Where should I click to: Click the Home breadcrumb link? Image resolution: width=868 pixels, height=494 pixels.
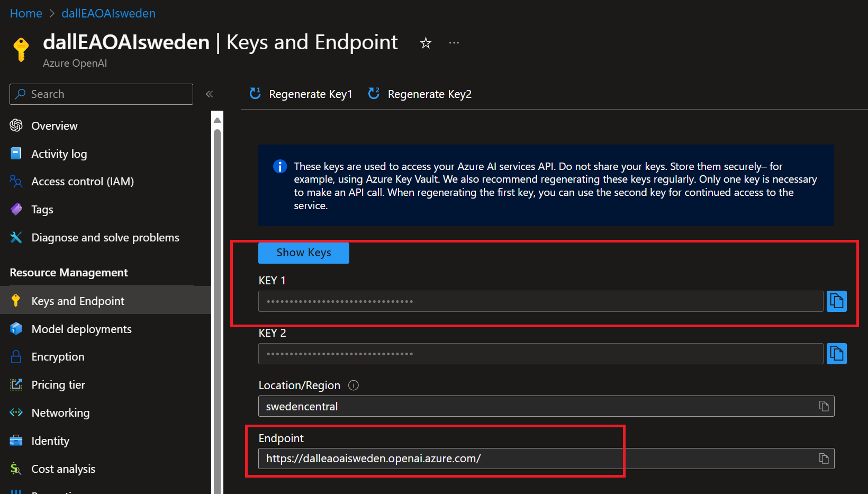pos(26,13)
